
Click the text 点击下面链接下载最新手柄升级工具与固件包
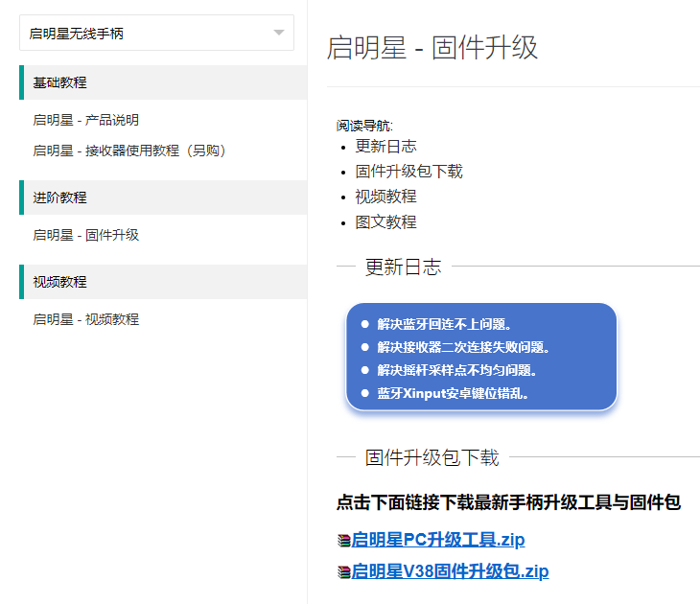pyautogui.click(x=508, y=502)
